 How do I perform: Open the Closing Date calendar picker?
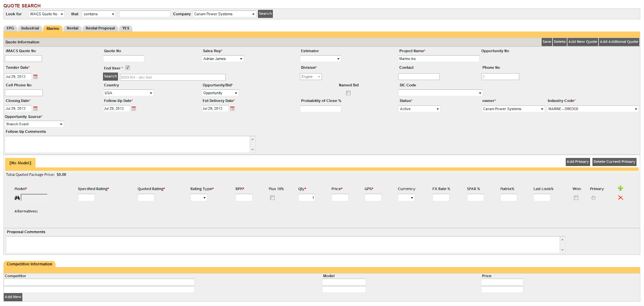[x=35, y=109]
